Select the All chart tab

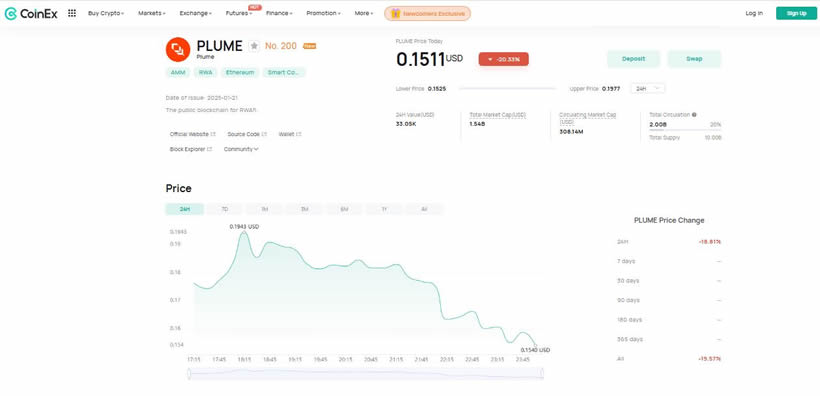pos(424,209)
